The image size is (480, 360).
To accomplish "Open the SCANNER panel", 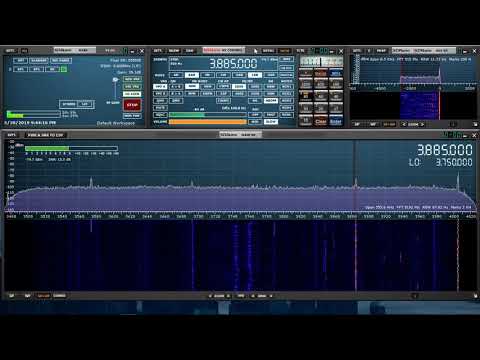I will tap(39, 61).
